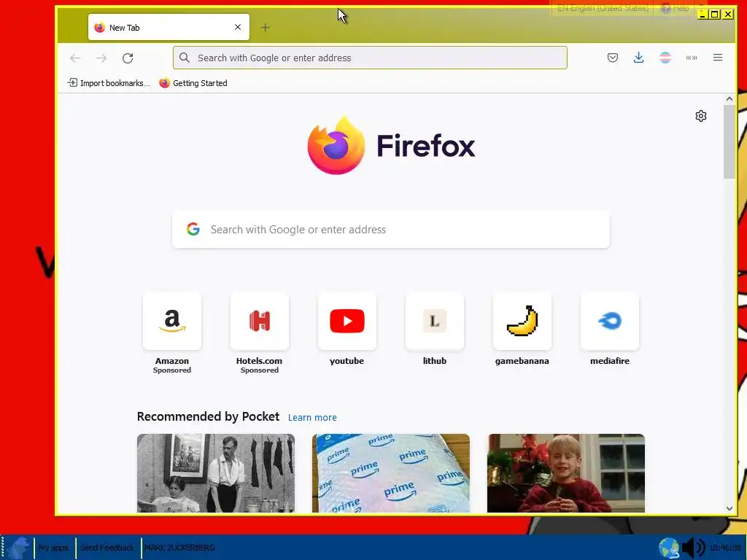Click the Help button in language bar
This screenshot has height=560, width=747.
(675, 8)
